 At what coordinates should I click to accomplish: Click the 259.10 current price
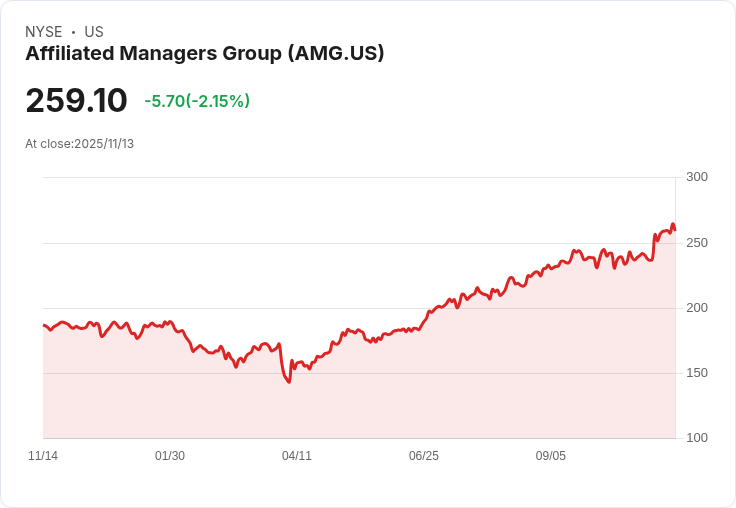[76, 101]
